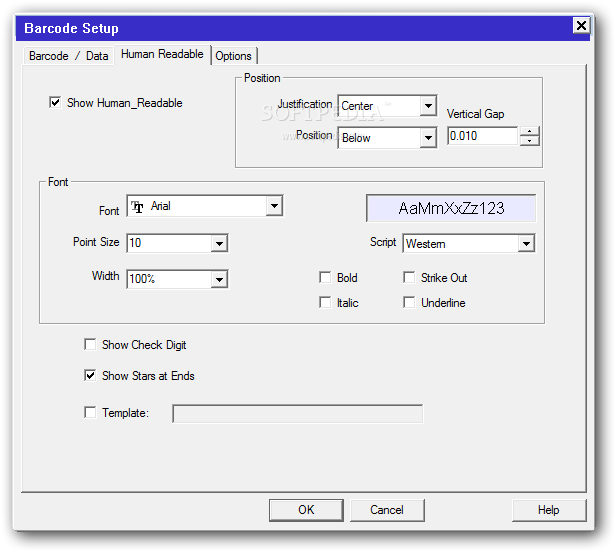Expand the Point Size dropdown
This screenshot has height=552, width=616.
pyautogui.click(x=219, y=243)
